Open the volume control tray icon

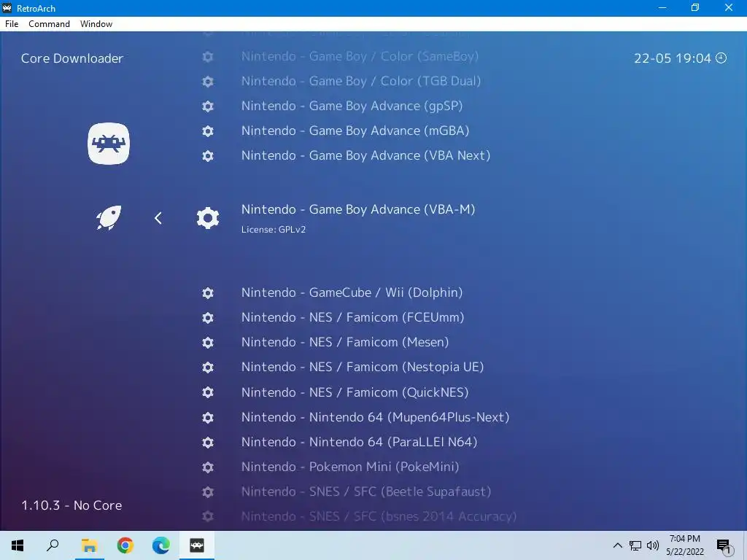click(x=653, y=545)
